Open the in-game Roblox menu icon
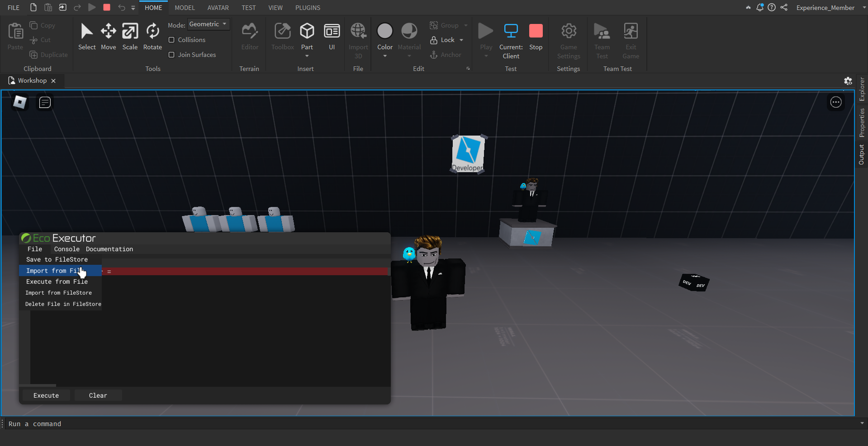Screen dimensions: 868x446 (x=20, y=102)
